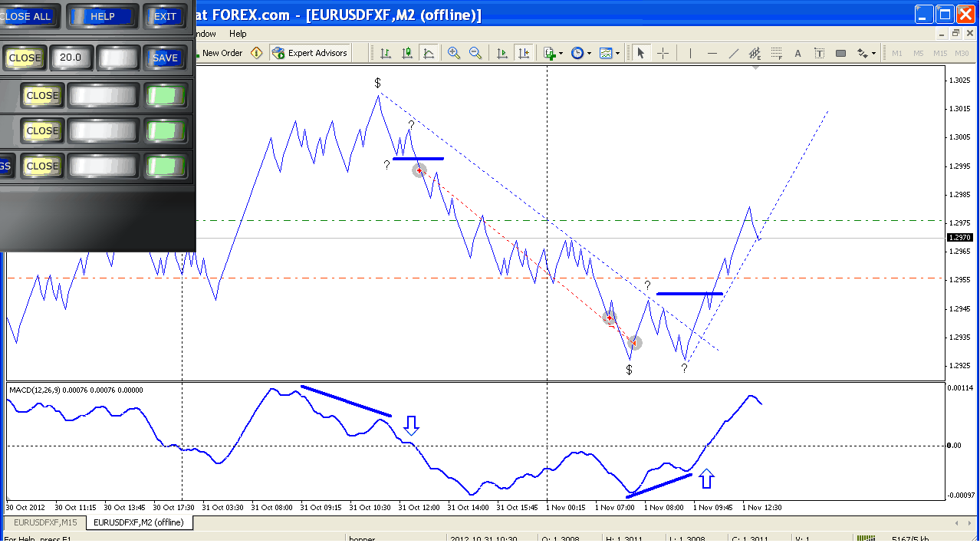980x550 pixels.
Task: Click the HELP panel button
Action: coord(102,16)
